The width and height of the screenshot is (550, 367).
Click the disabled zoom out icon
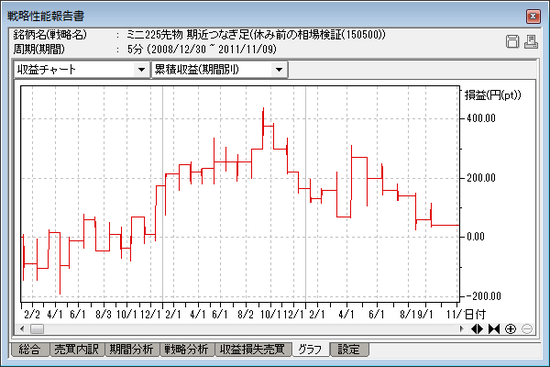coord(527,329)
